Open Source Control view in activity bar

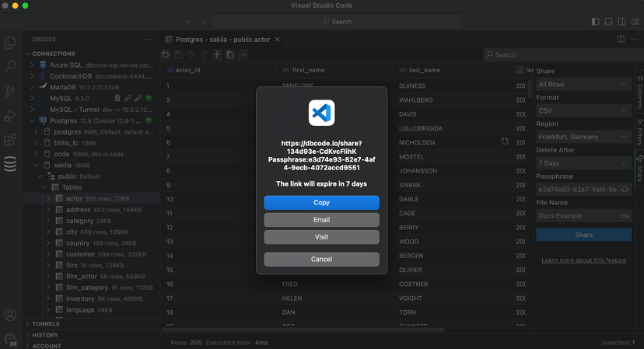point(10,91)
